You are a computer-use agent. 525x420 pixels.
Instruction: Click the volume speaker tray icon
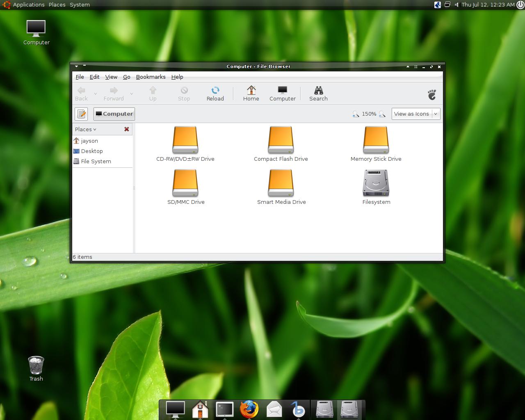tap(456, 5)
